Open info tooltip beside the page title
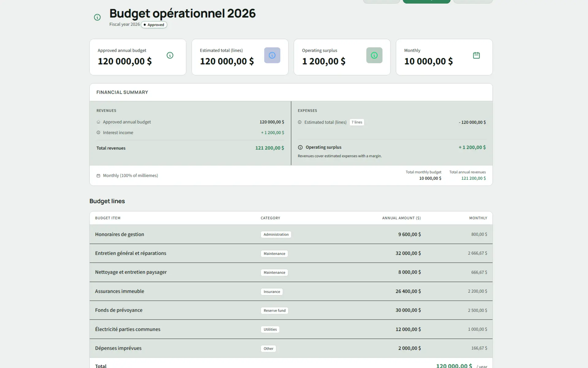Viewport: 588px width, 368px height. [97, 17]
